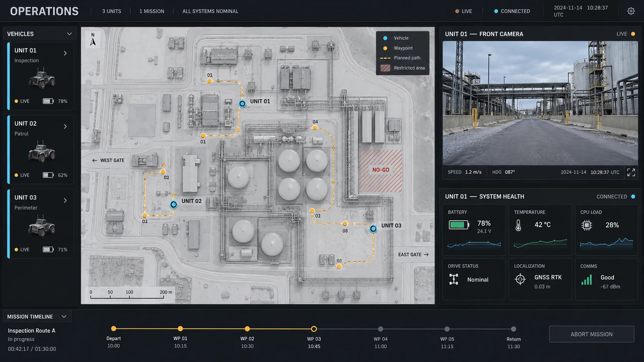This screenshot has height=362, width=644.
Task: Select the UNIT 03 vehicle marker on map
Action: (x=373, y=229)
